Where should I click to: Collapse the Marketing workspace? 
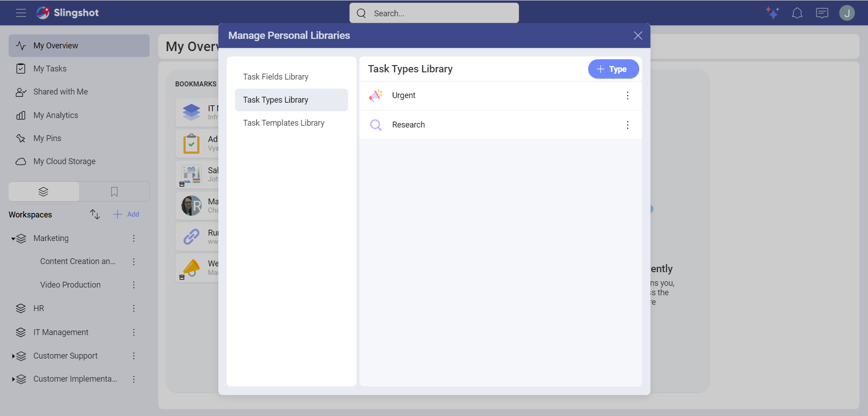pyautogui.click(x=13, y=239)
